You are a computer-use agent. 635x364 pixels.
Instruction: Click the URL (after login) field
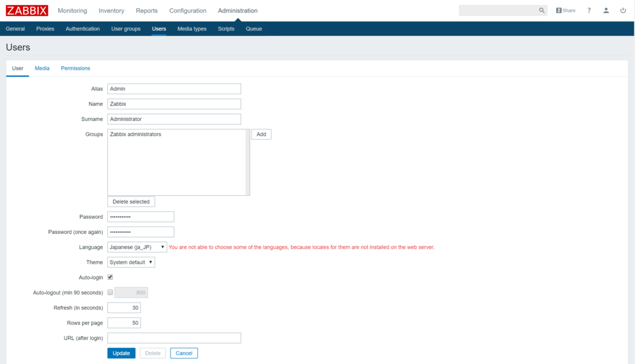click(174, 338)
